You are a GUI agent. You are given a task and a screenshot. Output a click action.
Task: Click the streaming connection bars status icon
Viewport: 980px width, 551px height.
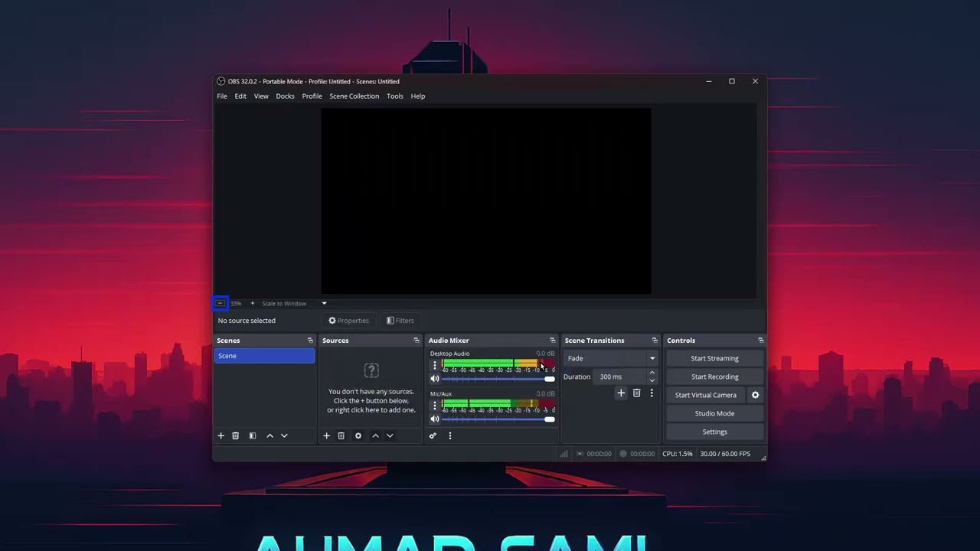click(x=564, y=454)
